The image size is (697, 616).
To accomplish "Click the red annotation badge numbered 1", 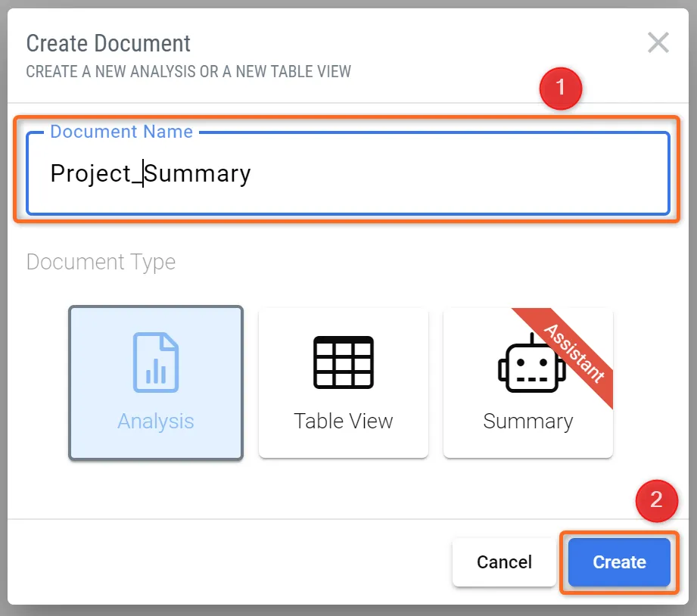I will (560, 88).
